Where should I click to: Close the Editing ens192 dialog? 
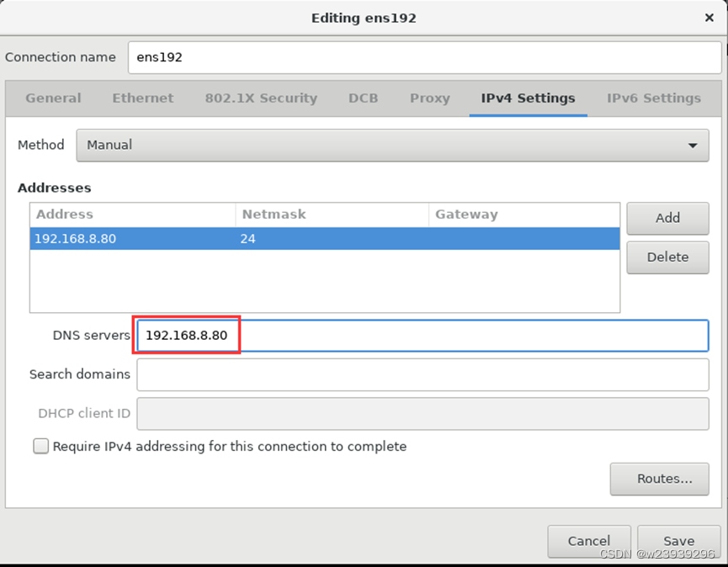[709, 18]
